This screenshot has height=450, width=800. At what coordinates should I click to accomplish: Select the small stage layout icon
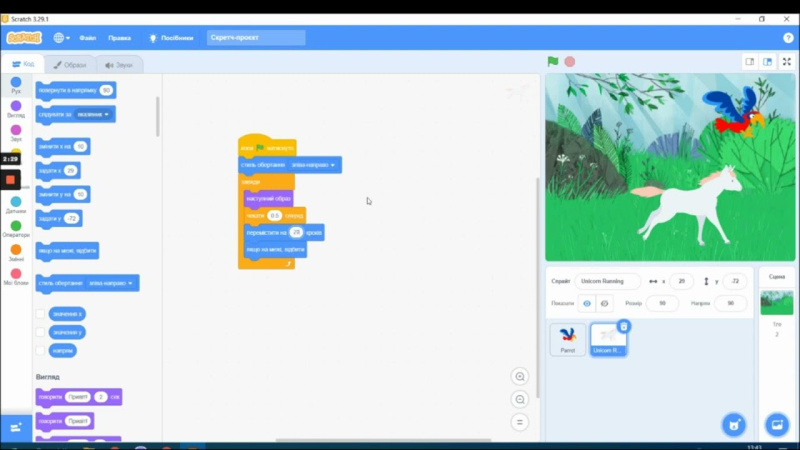tap(749, 61)
